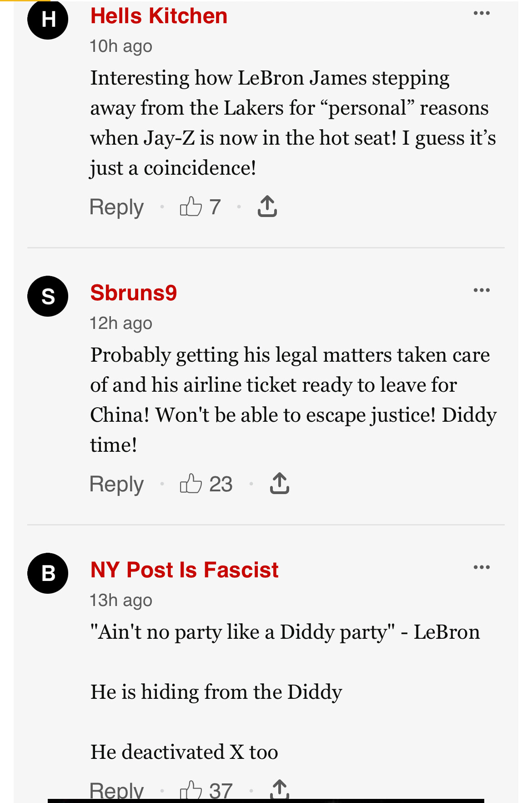This screenshot has width=532, height=803.
Task: Open options menu for Hells Kitchen comment
Action: pyautogui.click(x=482, y=13)
